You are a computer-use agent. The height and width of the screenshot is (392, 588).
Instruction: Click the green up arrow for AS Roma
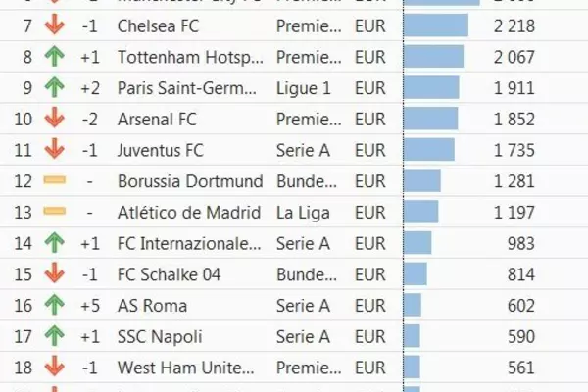[54, 306]
